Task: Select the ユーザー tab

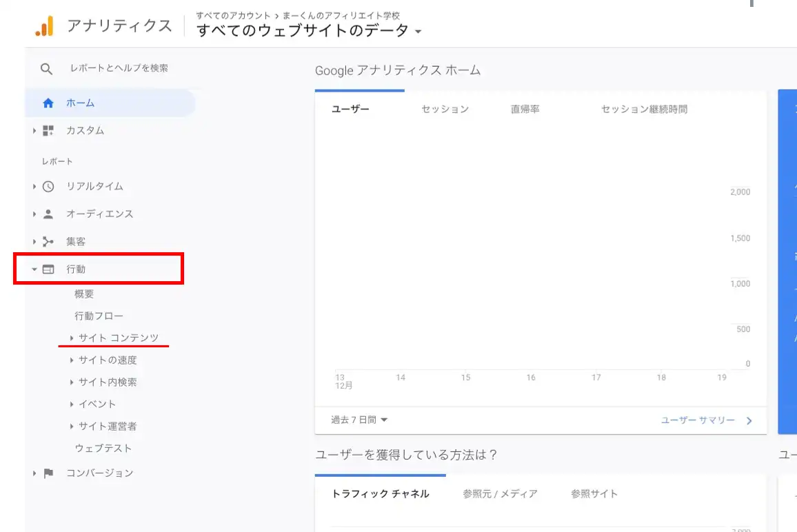Action: [350, 110]
